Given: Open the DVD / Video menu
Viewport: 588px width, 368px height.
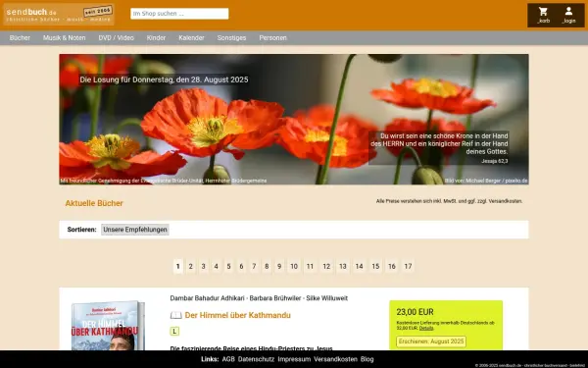Looking at the screenshot, I should 117,38.
